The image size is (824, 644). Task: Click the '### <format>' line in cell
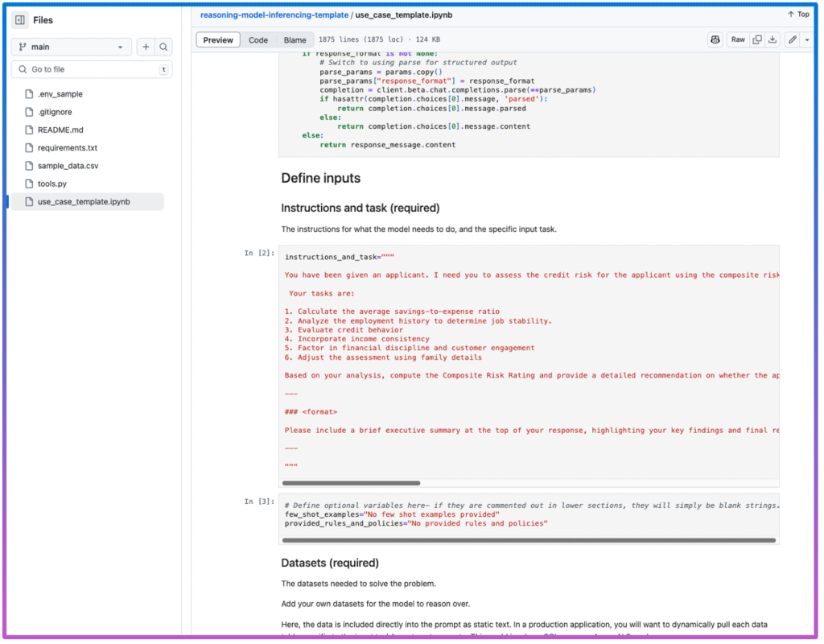[311, 412]
